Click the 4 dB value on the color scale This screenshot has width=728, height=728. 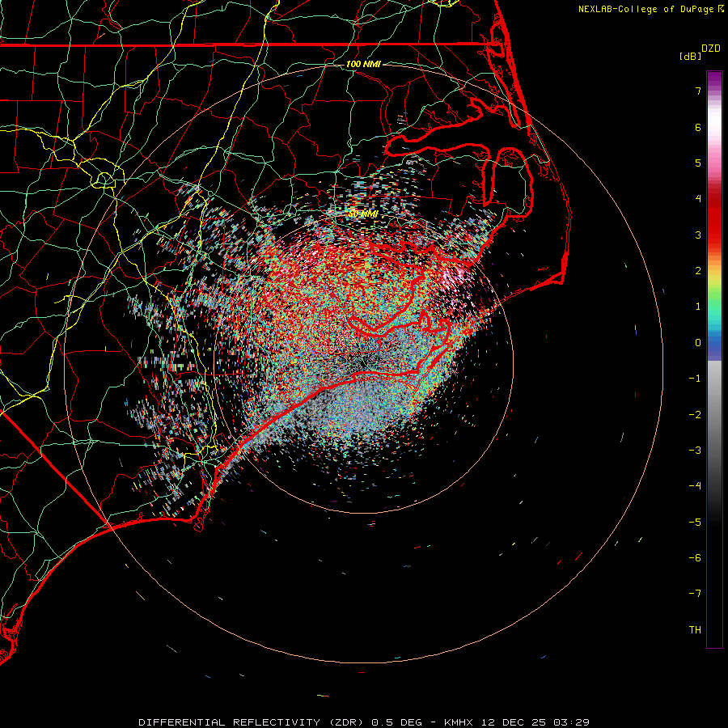698,199
